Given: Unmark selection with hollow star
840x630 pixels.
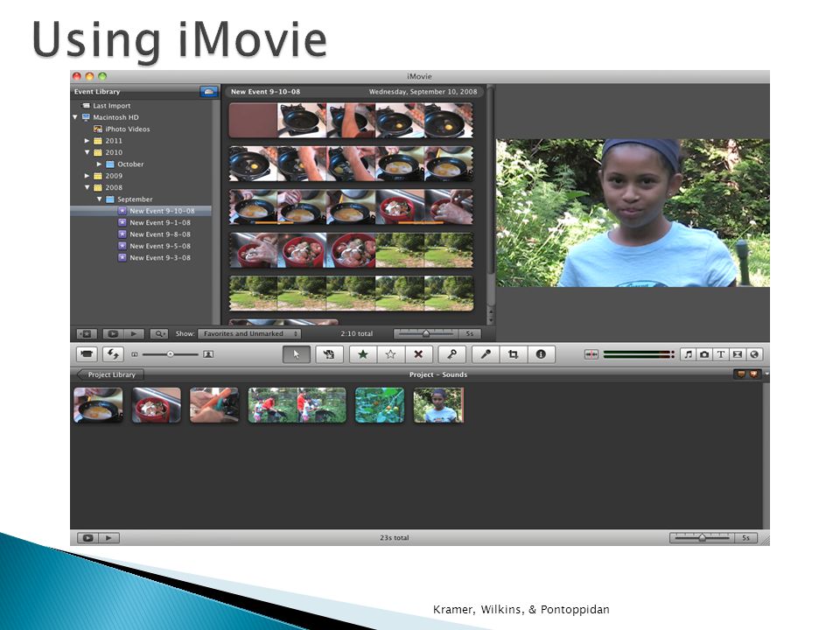Looking at the screenshot, I should pyautogui.click(x=390, y=354).
